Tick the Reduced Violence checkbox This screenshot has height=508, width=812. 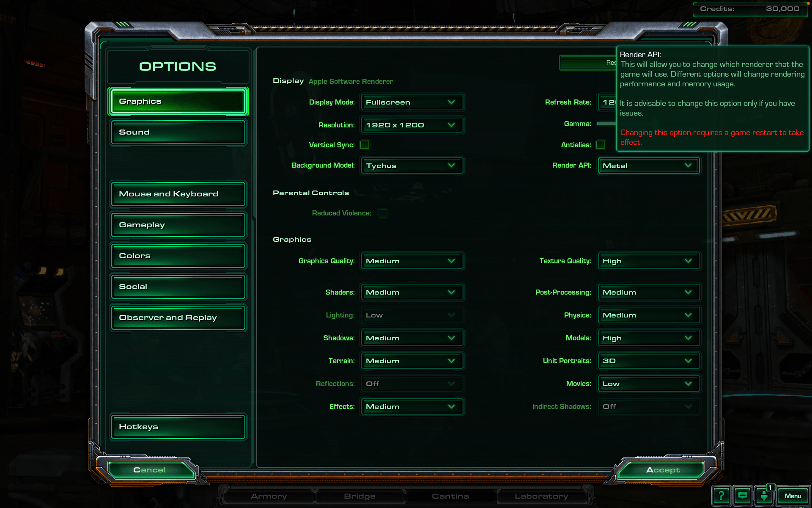click(383, 213)
